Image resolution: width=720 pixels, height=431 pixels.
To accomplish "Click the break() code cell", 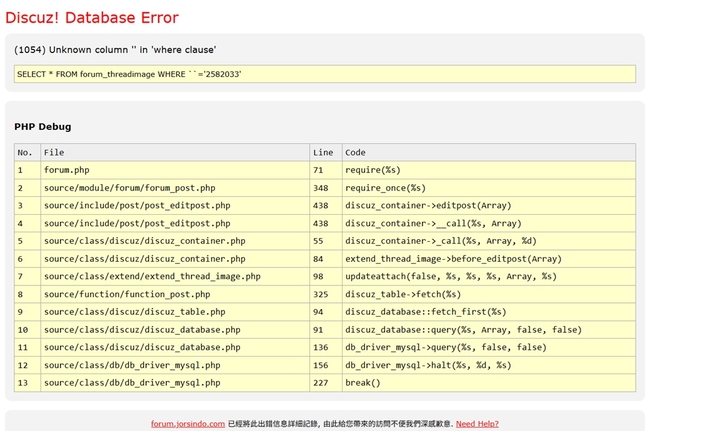I will tap(489, 383).
